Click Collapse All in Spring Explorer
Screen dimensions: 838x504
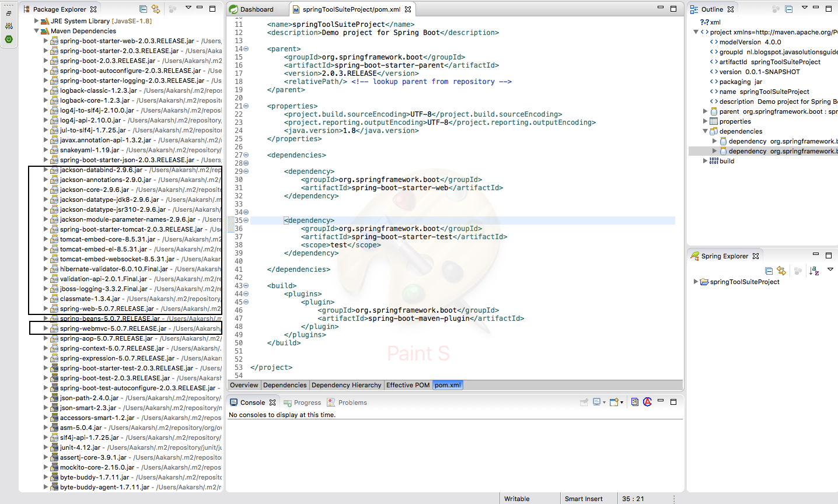(769, 271)
